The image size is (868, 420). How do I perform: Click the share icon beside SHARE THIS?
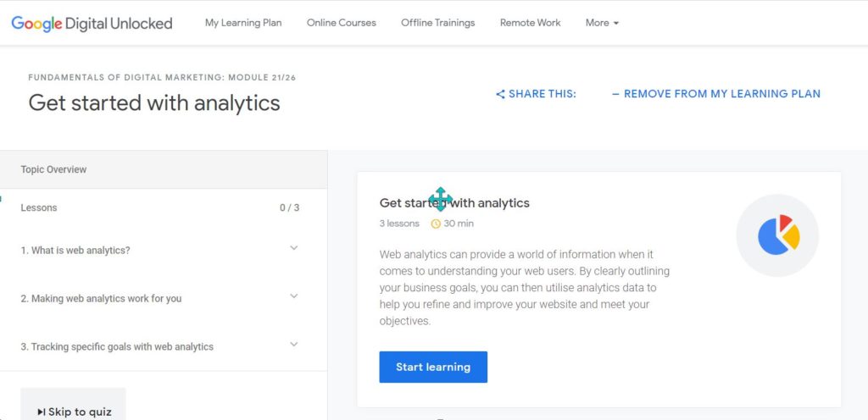[500, 94]
